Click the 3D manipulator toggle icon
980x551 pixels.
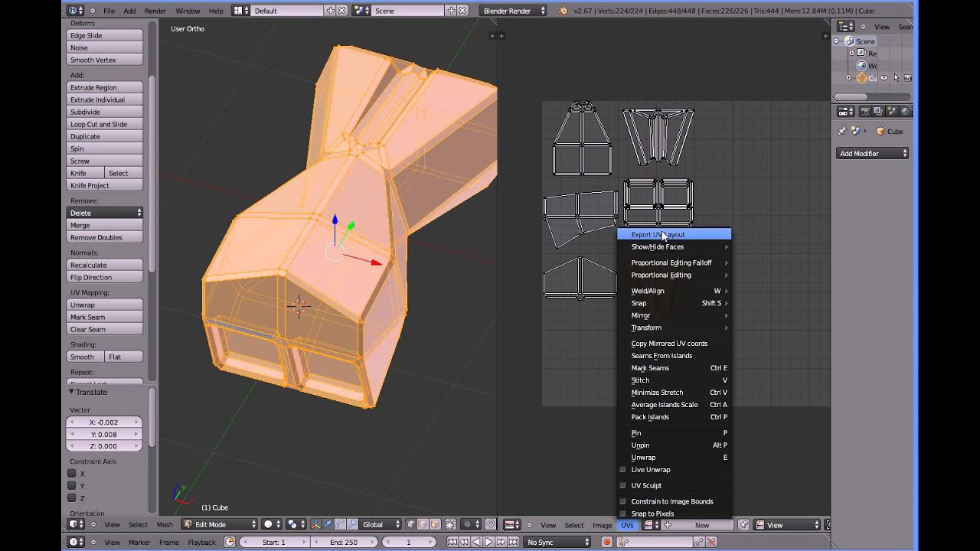click(x=315, y=524)
